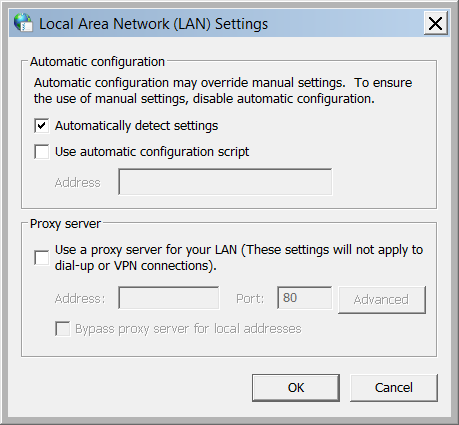Close the LAN Settings dialog with X

[435, 23]
